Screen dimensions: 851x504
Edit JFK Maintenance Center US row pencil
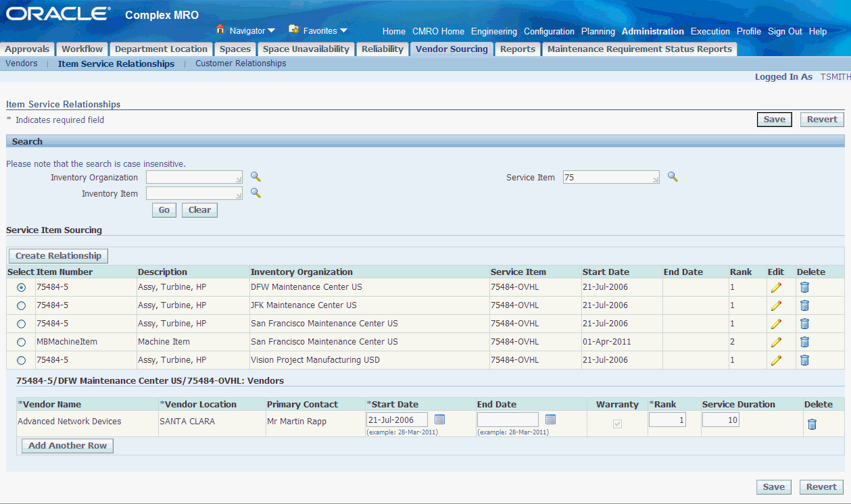click(776, 305)
